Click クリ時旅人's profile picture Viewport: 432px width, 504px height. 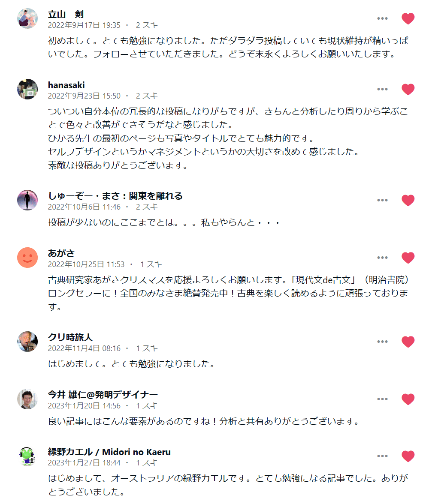tap(27, 342)
